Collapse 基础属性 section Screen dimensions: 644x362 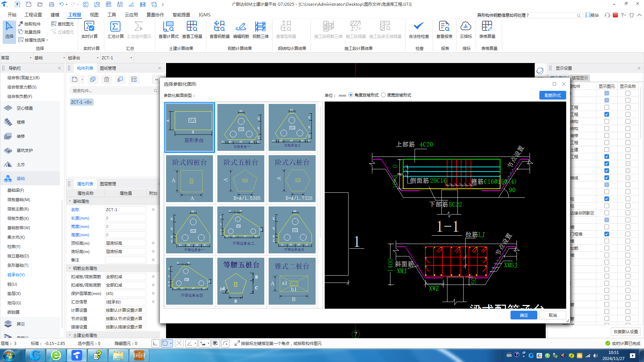[70, 201]
